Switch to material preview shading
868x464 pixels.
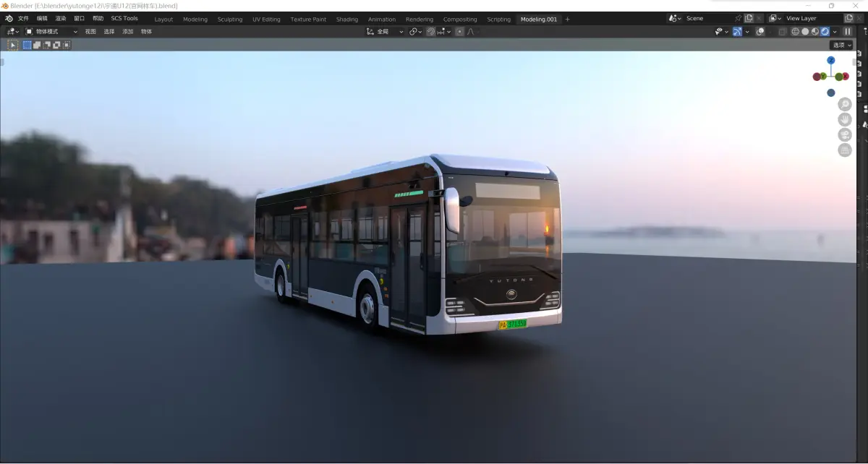tap(815, 32)
